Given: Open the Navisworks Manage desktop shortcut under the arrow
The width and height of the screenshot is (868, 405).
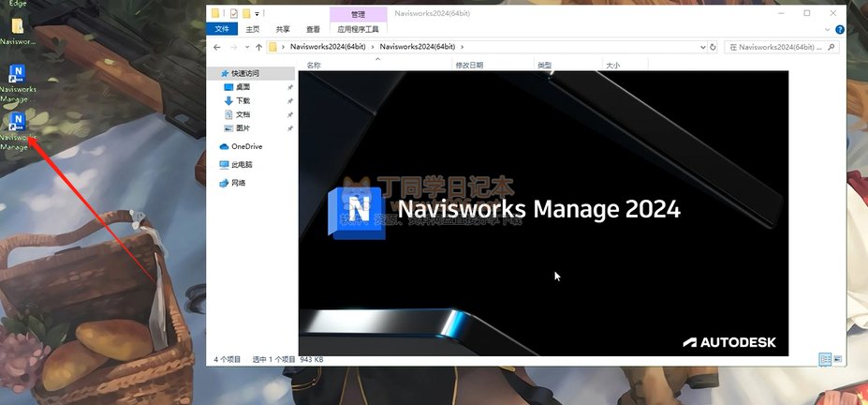Looking at the screenshot, I should [x=17, y=125].
